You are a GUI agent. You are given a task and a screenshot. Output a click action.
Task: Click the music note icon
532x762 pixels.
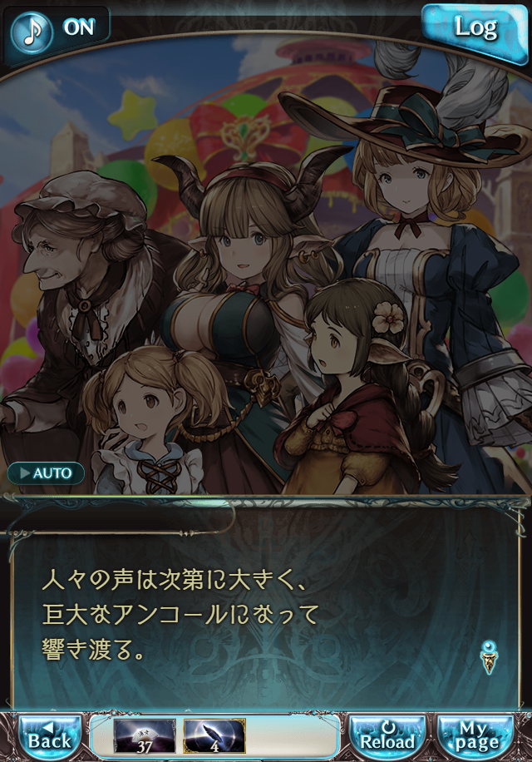click(32, 32)
